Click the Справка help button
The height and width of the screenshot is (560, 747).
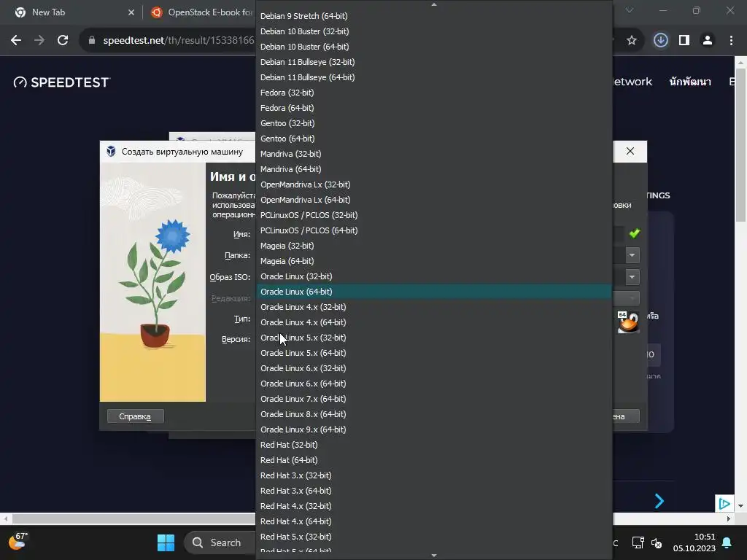pyautogui.click(x=135, y=416)
